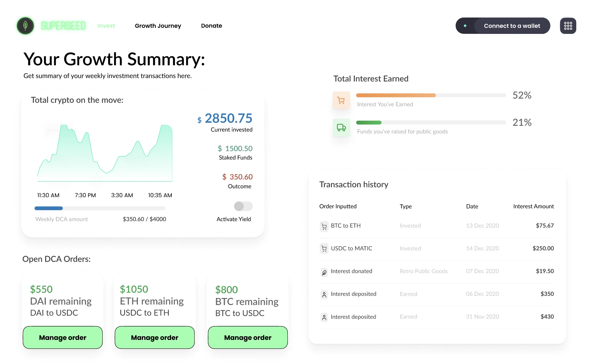Click the 06 Dec 2020 date cell
612x364 pixels.
tap(483, 294)
